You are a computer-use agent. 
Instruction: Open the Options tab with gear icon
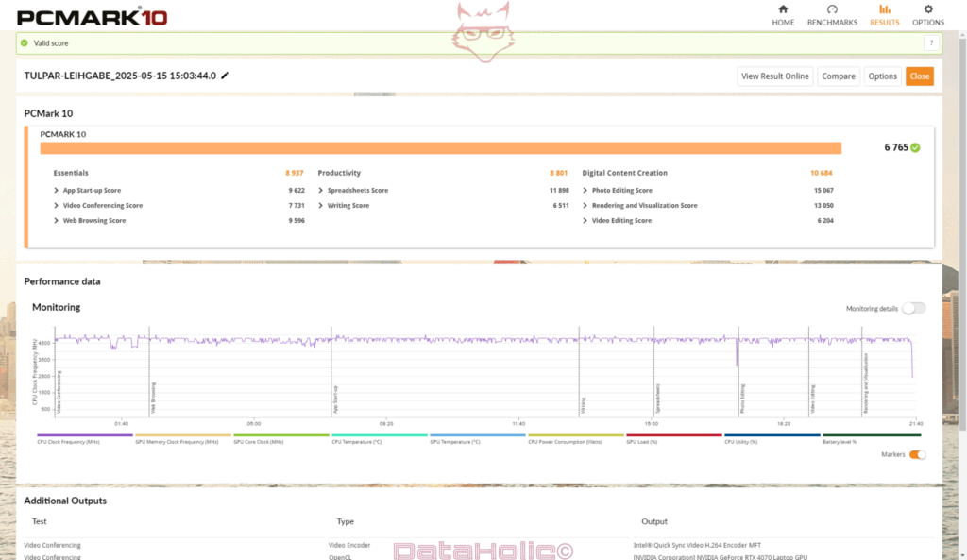coord(928,15)
